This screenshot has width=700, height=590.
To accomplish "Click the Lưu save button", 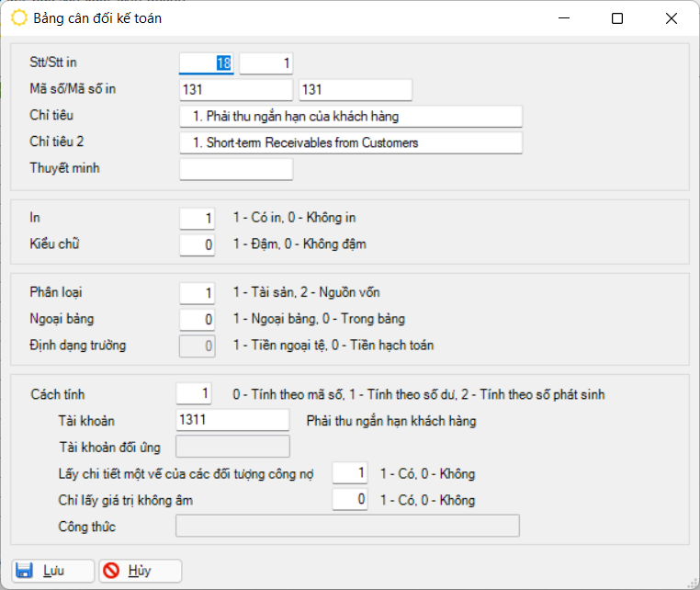I will point(53,571).
